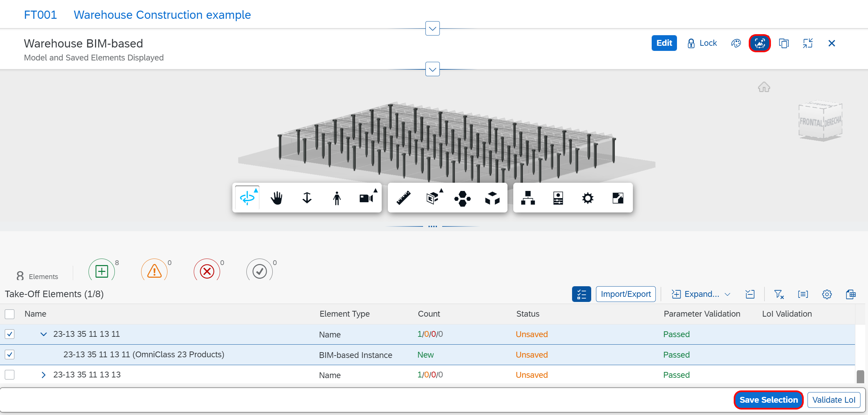This screenshot has height=415, width=868.
Task: Open the Model Browser tree icon
Action: pyautogui.click(x=528, y=198)
